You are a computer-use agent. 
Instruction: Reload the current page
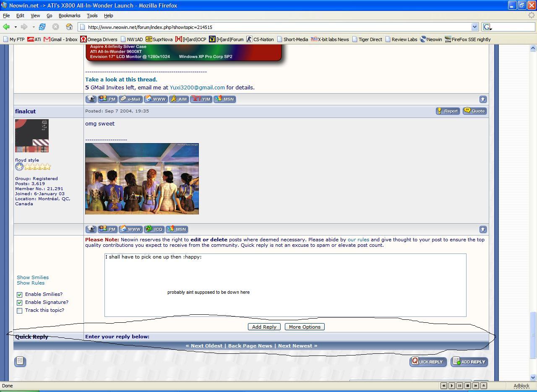click(x=42, y=27)
